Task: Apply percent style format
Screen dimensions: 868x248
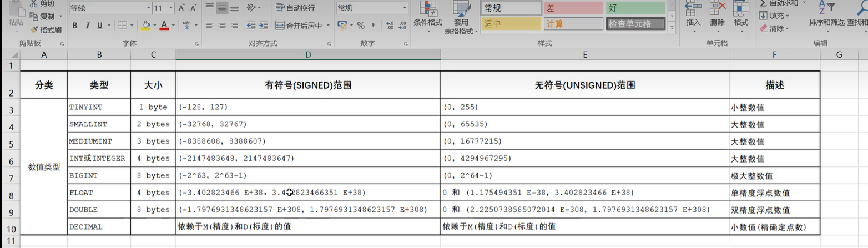Action: coord(361,26)
